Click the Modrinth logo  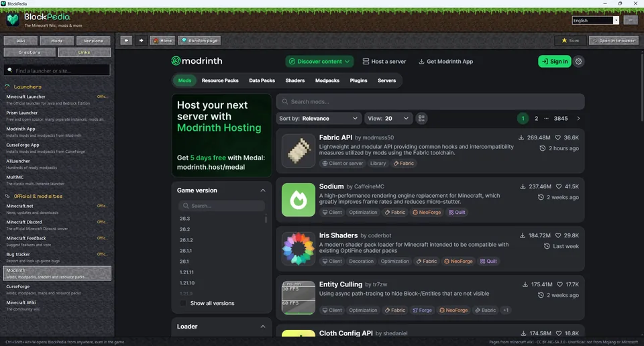[x=197, y=61]
